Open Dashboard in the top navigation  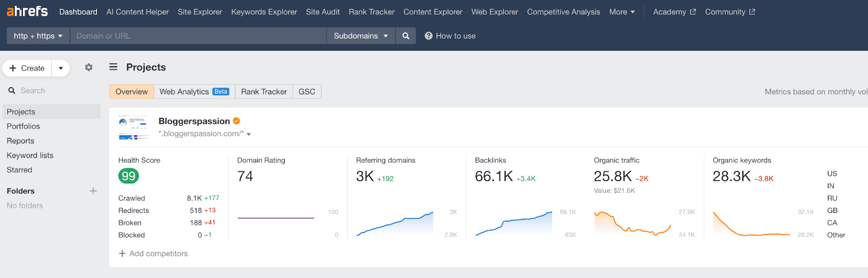(x=78, y=11)
